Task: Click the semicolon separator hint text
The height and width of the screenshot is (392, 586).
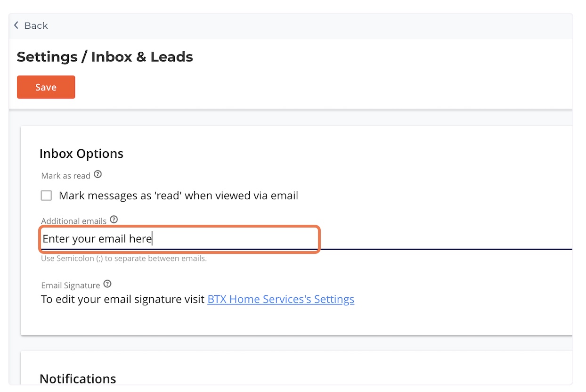Action: (x=124, y=259)
